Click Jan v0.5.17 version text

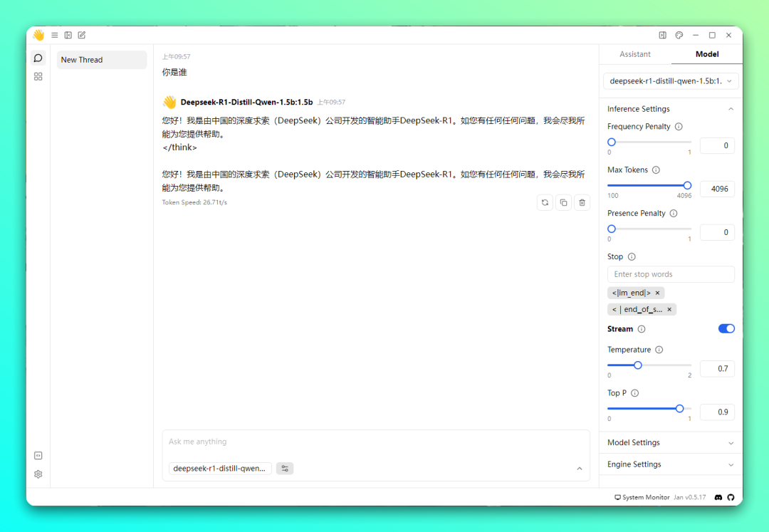(x=689, y=497)
